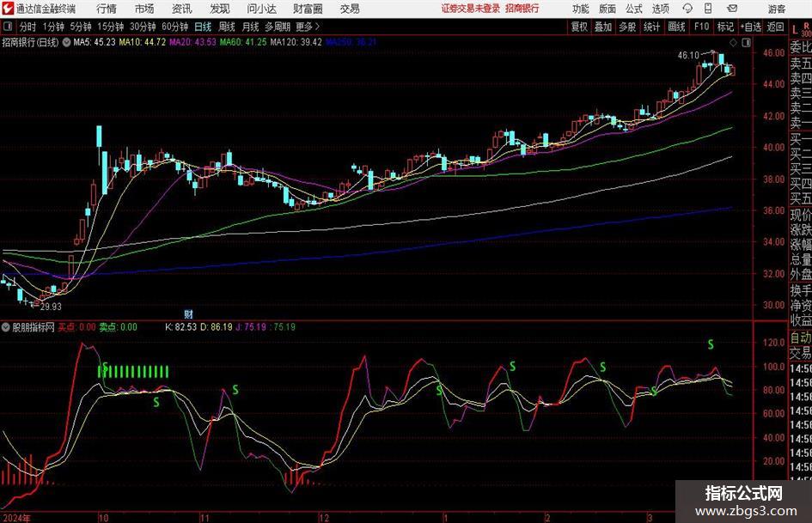This screenshot has width=812, height=523.
Task: Click the K: 82.53 indicator value
Action: click(180, 326)
